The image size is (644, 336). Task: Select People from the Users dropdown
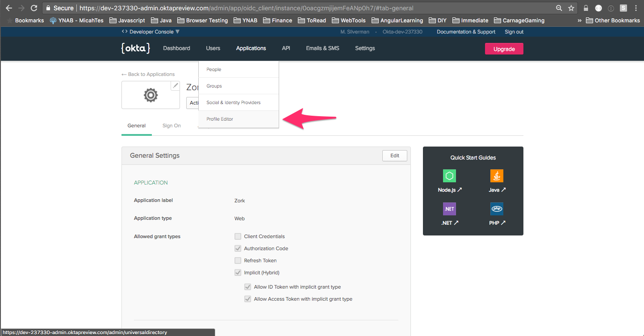pyautogui.click(x=239, y=69)
